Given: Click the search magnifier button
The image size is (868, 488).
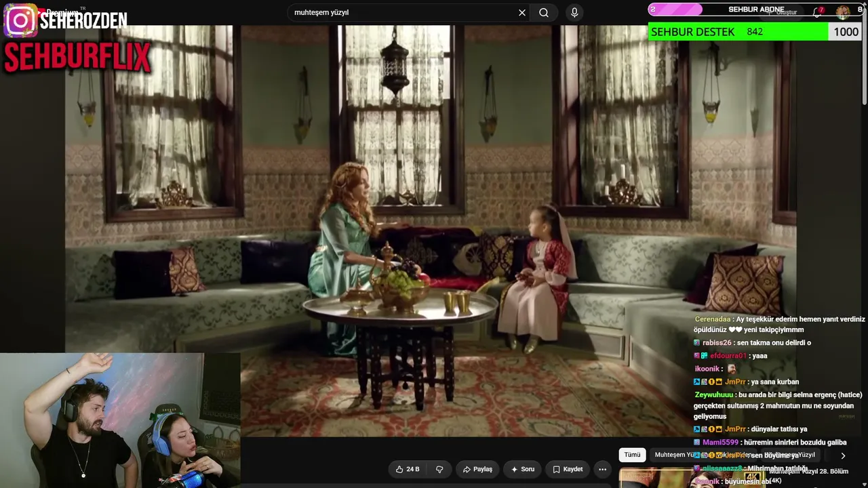Looking at the screenshot, I should [544, 13].
